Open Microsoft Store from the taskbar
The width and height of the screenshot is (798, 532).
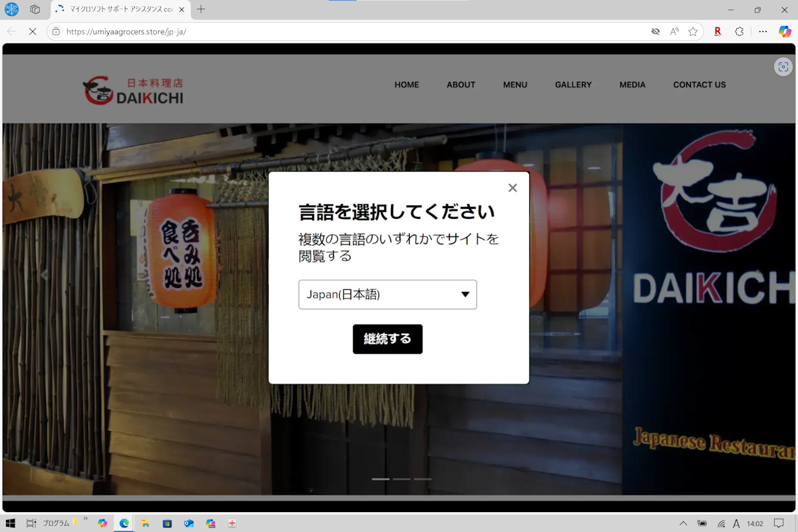click(x=167, y=523)
